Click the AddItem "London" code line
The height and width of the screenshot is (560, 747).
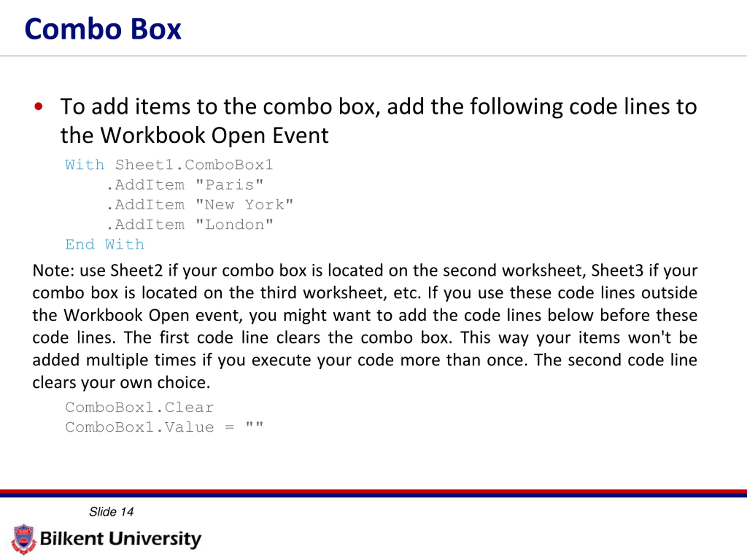pyautogui.click(x=190, y=225)
